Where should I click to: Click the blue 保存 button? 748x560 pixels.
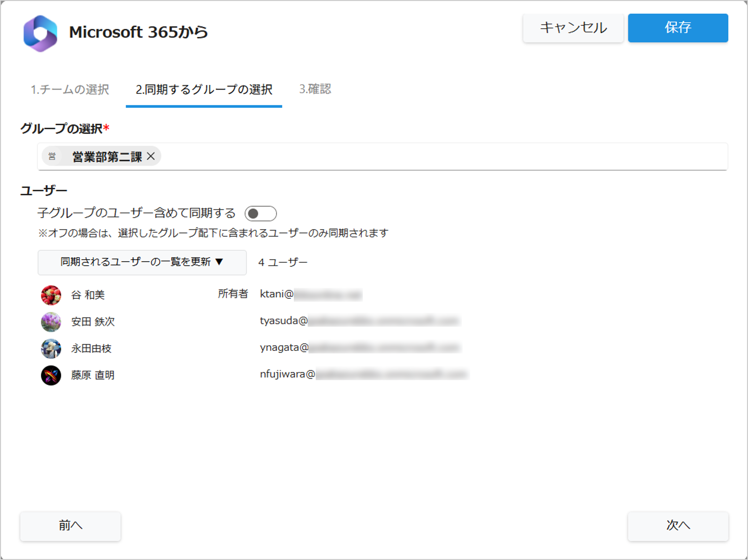tap(678, 28)
